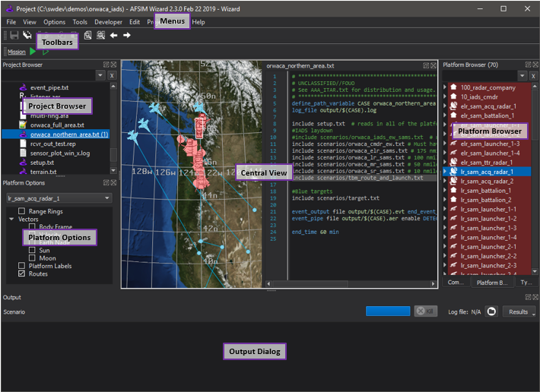Click the 100_radar_company platform icon
The height and width of the screenshot is (392, 540).
point(453,87)
